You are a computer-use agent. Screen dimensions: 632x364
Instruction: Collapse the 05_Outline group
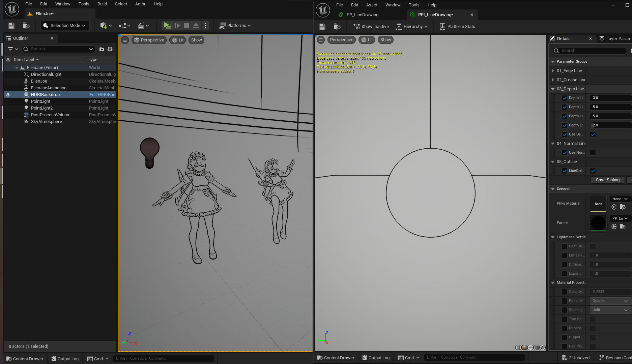(553, 162)
